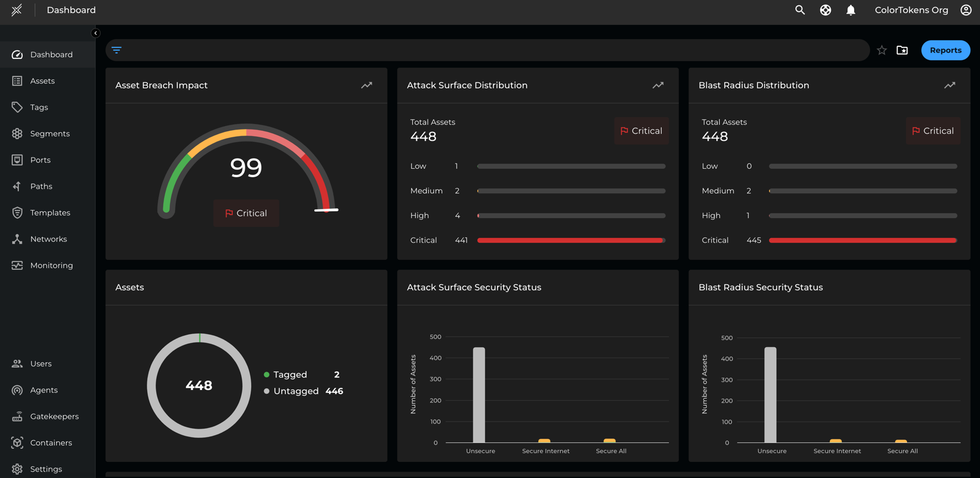
Task: Collapse the left sidebar navigation
Action: click(96, 33)
